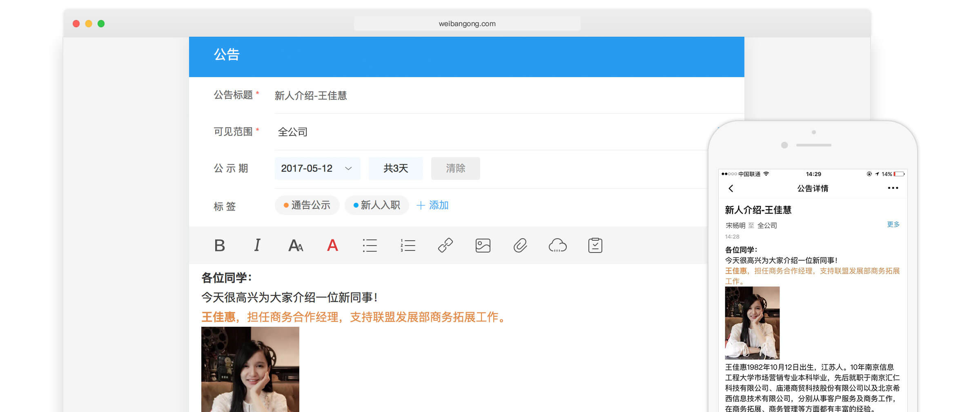Click the 今天很高兴 line in the editor
This screenshot has height=412, width=980.
[x=289, y=297]
